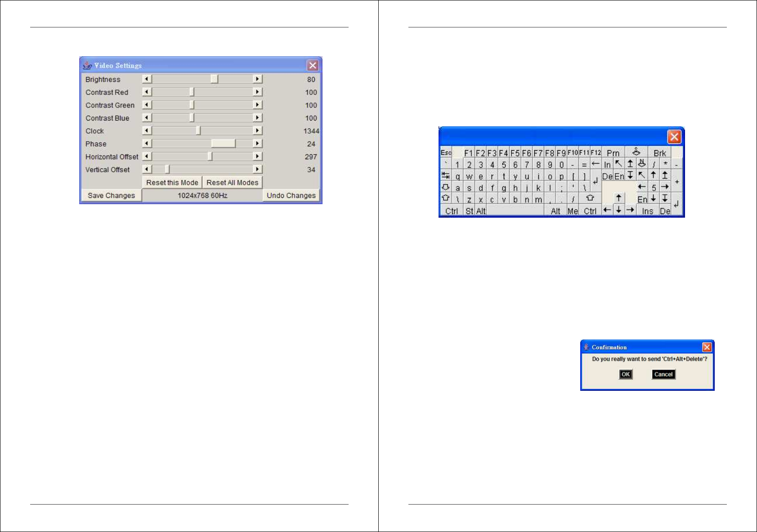Image resolution: width=757 pixels, height=532 pixels.
Task: Click the letter m key
Action: [x=538, y=199]
